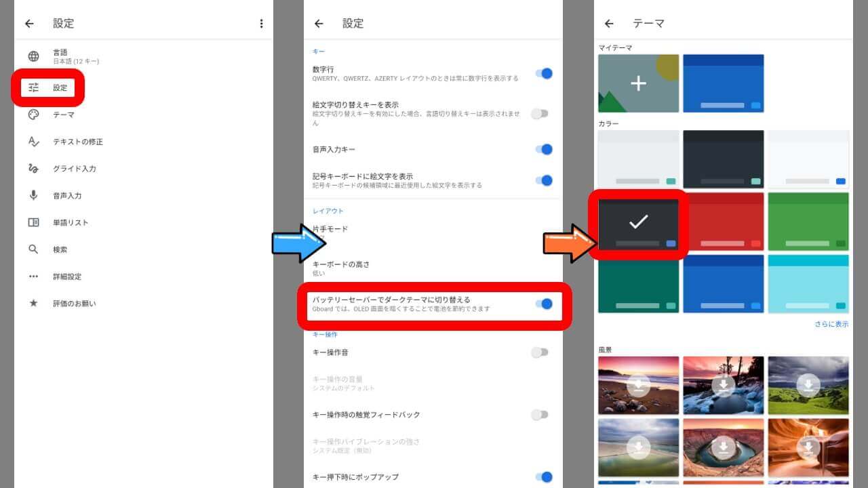The width and height of the screenshot is (868, 488).
Task: Toggle the battery saver dark theme switch
Action: tap(543, 304)
